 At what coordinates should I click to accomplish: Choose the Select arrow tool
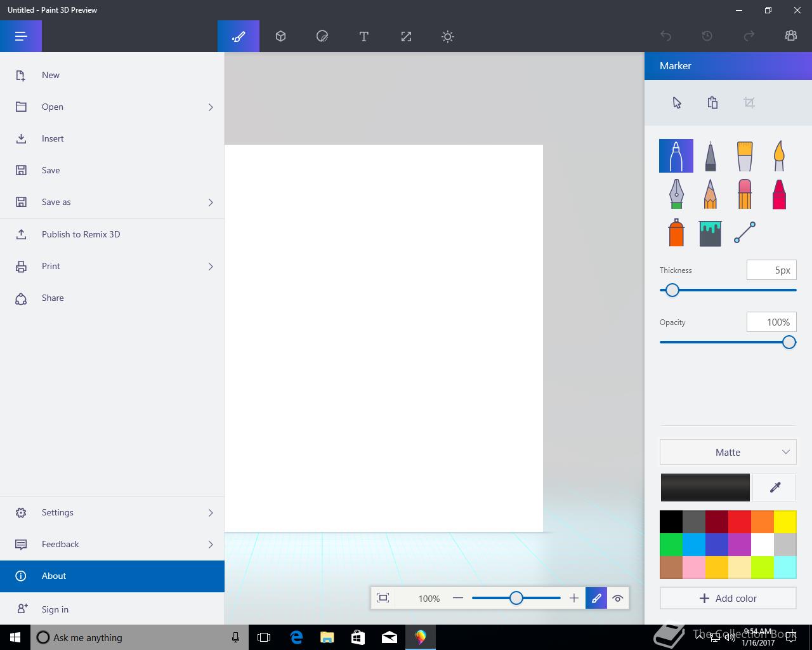677,103
